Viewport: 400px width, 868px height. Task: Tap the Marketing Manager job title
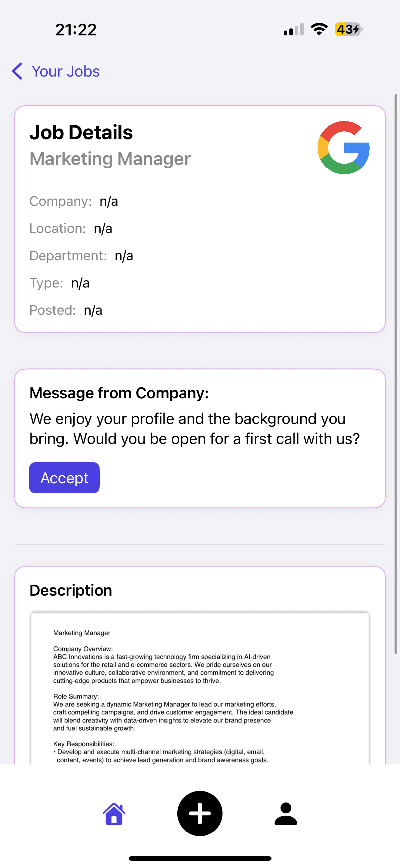coord(110,159)
